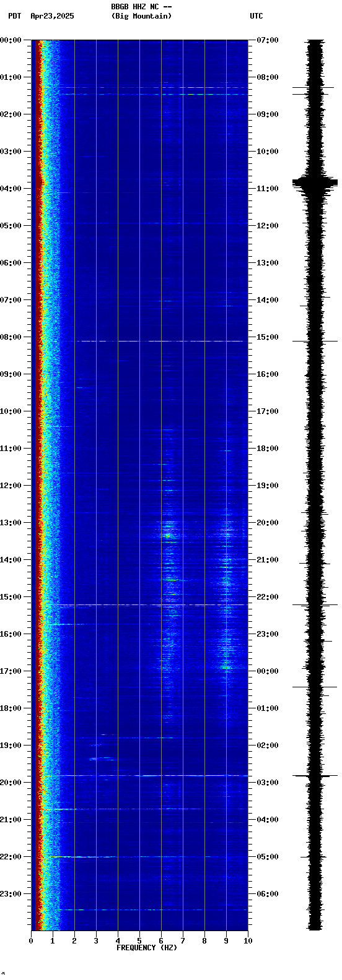
Task: Click the 03:00 UTC time label
Action: 267,783
